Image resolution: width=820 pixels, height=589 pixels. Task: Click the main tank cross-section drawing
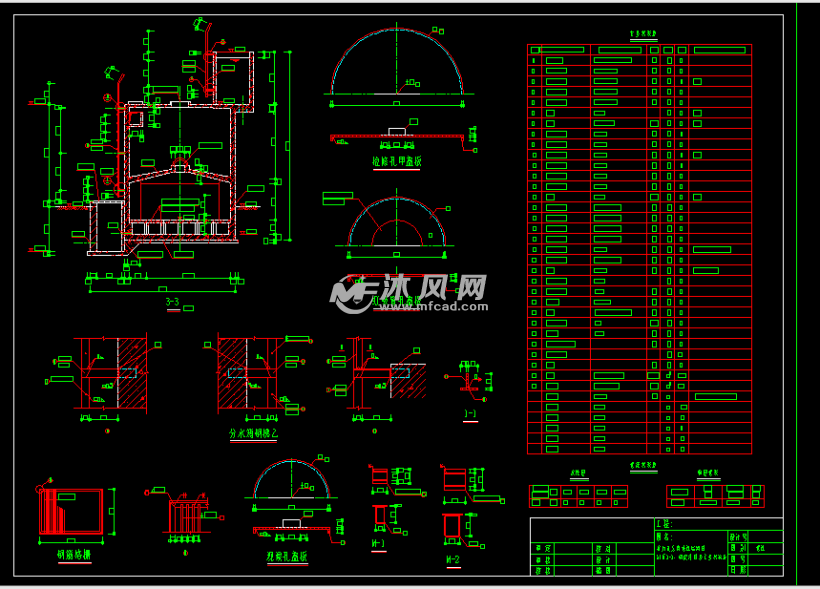[180, 170]
